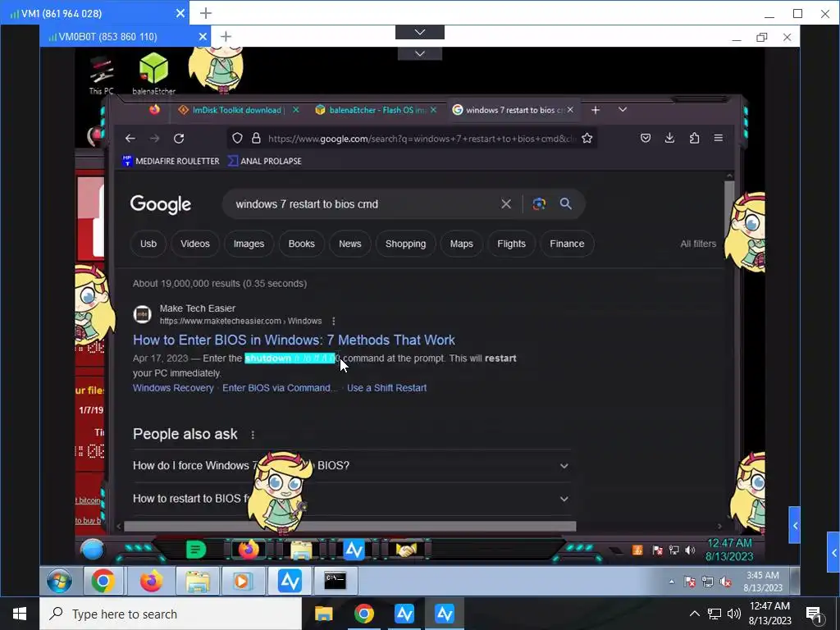This screenshot has height=630, width=840.
Task: Open more options for Make Tech Easier result
Action: [334, 321]
